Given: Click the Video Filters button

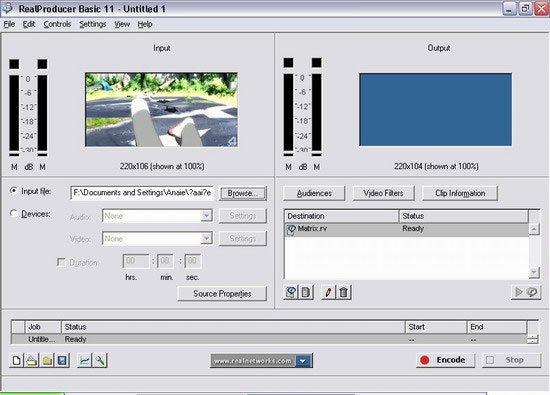Looking at the screenshot, I should [383, 193].
